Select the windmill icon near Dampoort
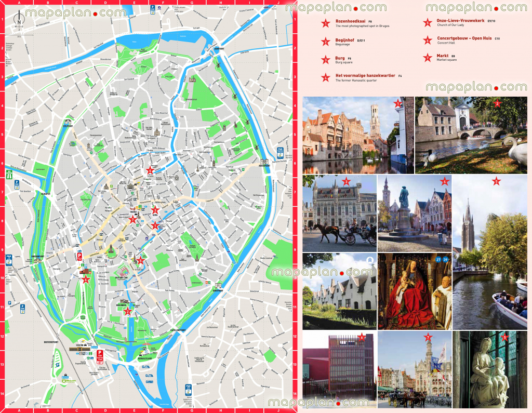Viewport: 532px width, 413px height. coord(218,65)
